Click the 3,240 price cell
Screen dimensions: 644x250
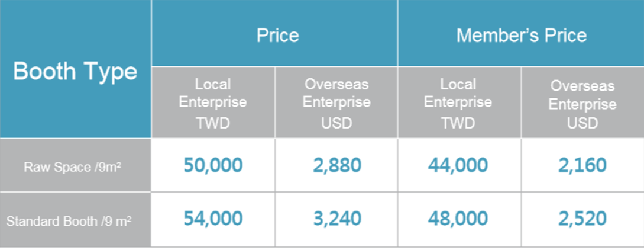[x=336, y=220]
